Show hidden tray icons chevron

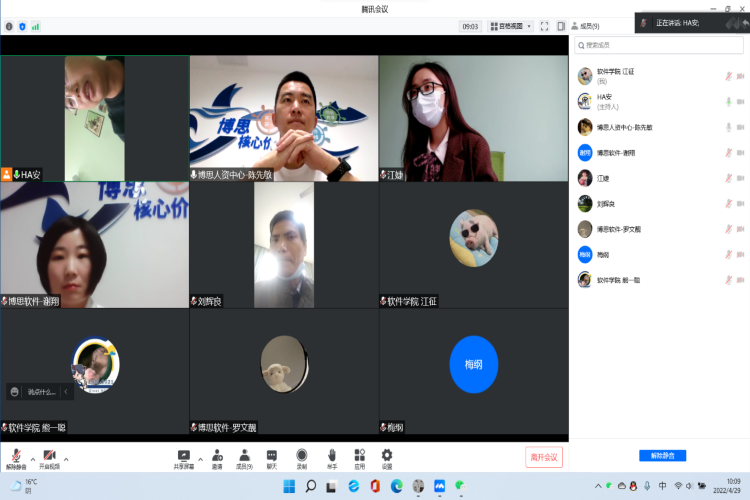point(598,486)
